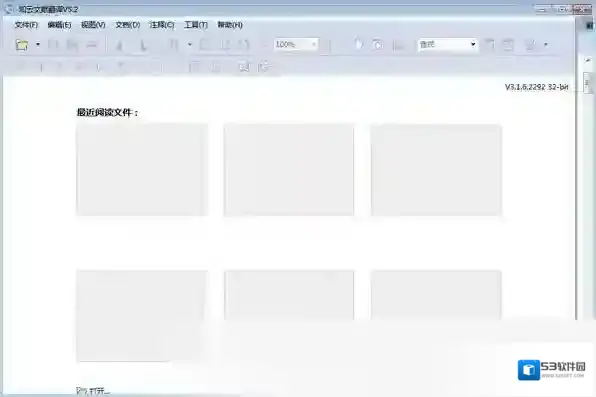The image size is (596, 397).
Task: Click the vertical scrollbar handle at right edge
Action: (x=587, y=83)
